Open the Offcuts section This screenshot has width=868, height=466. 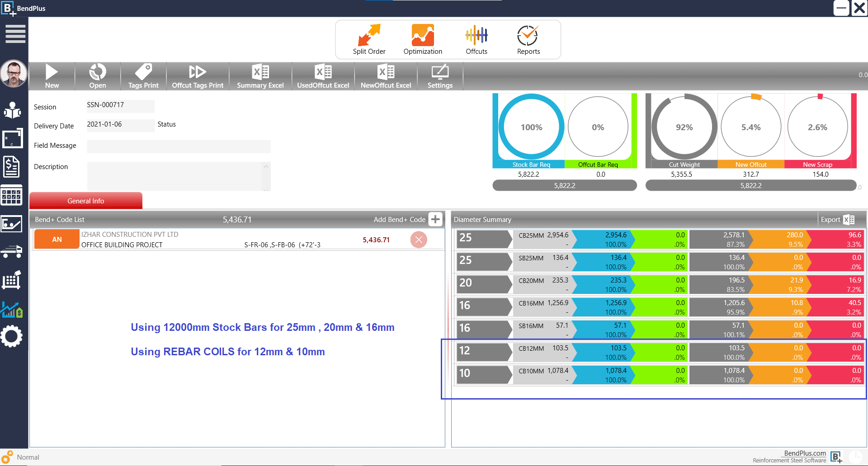point(476,40)
